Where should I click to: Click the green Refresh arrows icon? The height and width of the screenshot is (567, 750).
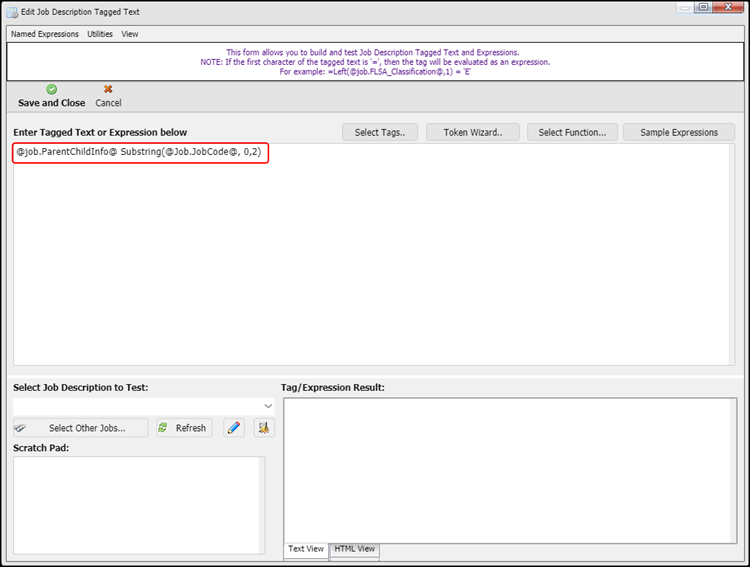pos(163,428)
